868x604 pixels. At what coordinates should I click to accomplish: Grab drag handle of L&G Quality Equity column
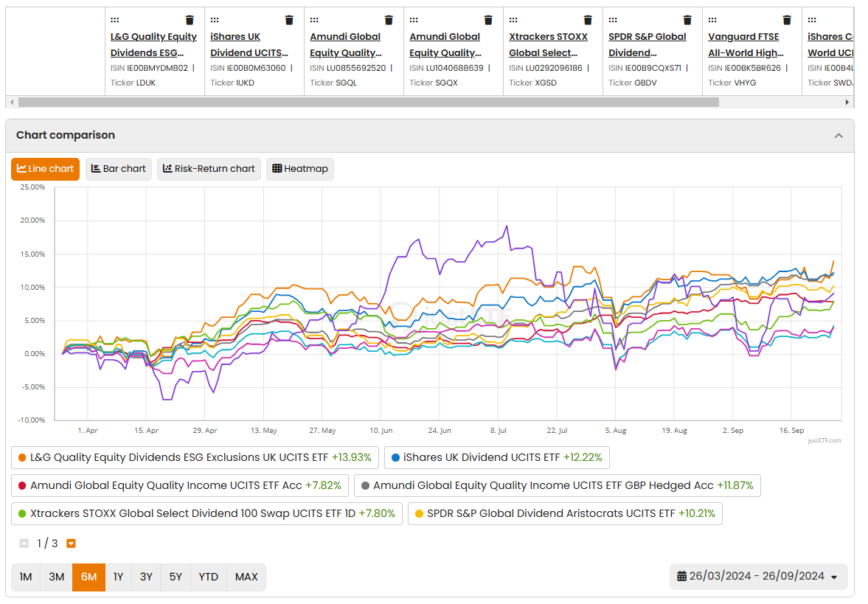pos(114,20)
